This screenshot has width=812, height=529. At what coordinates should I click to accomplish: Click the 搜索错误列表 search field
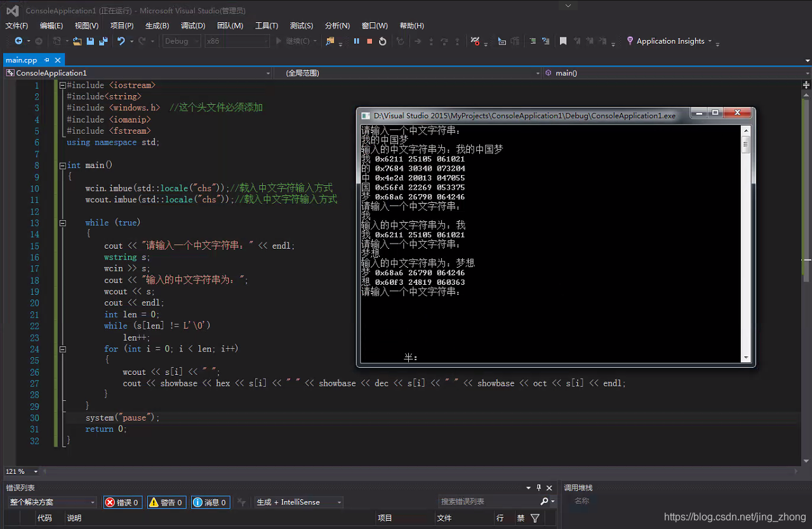[x=489, y=501]
